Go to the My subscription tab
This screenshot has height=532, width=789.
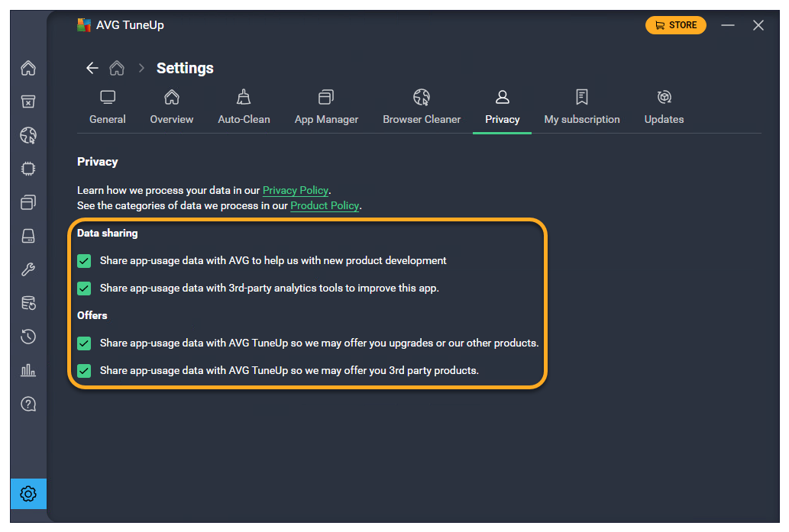click(582, 108)
